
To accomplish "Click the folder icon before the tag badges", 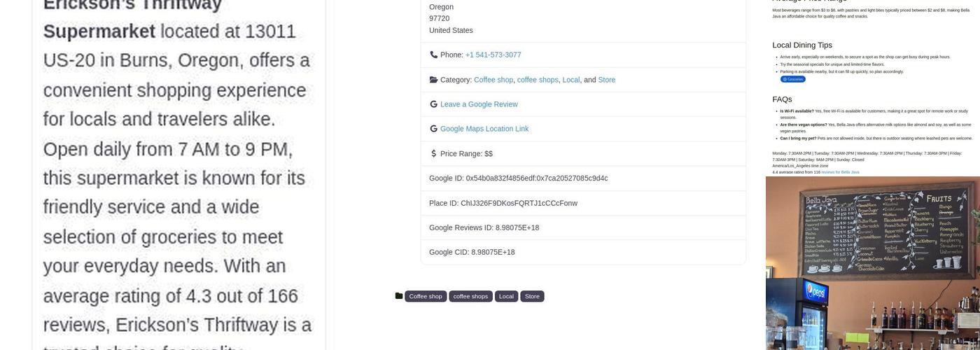I will click(x=399, y=296).
